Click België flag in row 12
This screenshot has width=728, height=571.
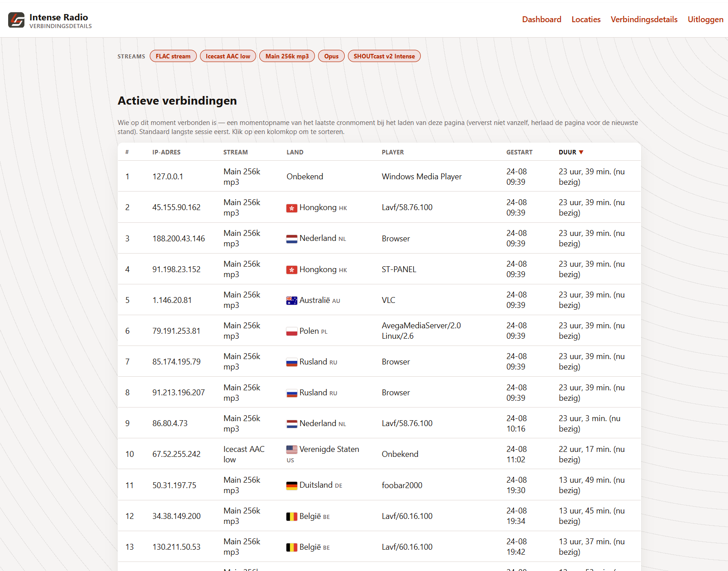coord(292,517)
